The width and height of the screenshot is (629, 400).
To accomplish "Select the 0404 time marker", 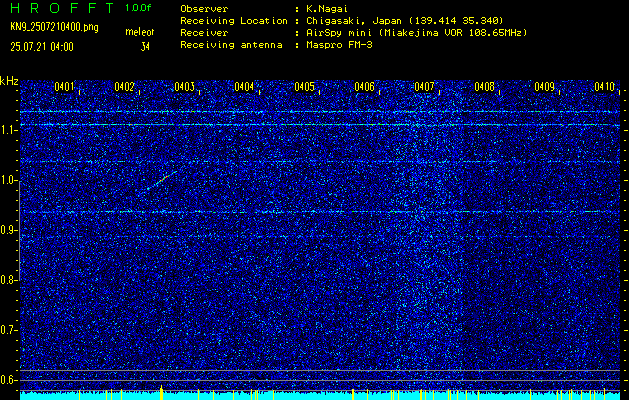I will [x=244, y=87].
